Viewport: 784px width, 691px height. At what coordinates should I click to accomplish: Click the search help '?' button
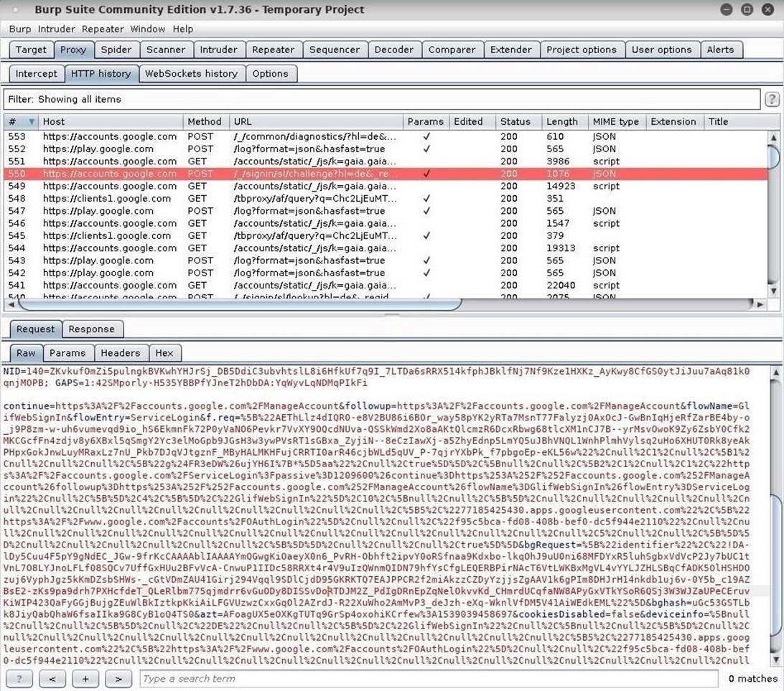click(20, 679)
